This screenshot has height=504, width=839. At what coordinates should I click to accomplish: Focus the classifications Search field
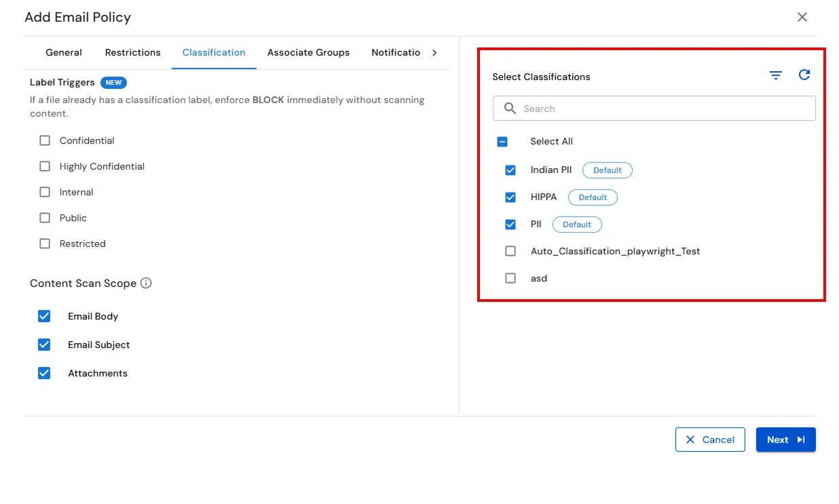[x=654, y=109]
